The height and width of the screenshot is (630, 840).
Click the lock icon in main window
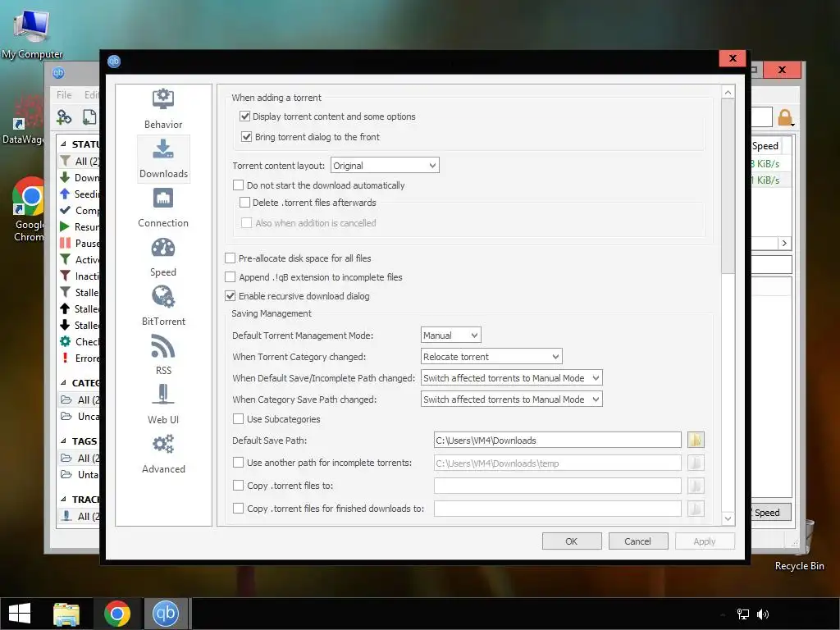(785, 118)
